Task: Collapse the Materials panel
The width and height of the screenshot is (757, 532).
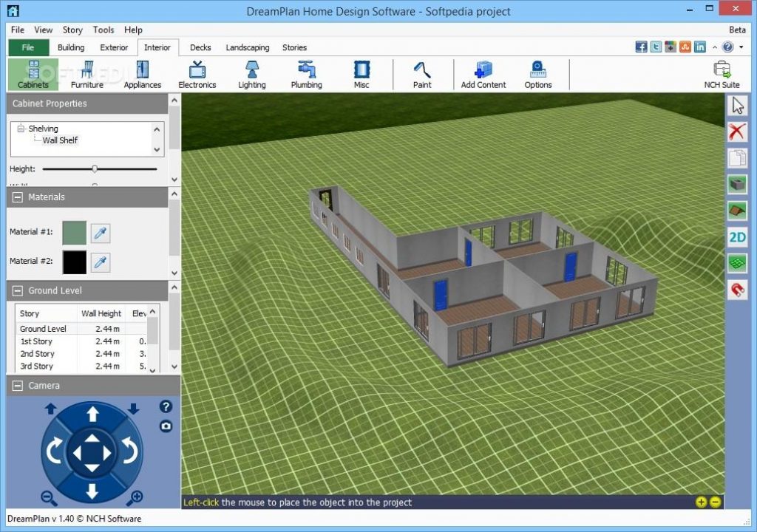Action: 16,197
